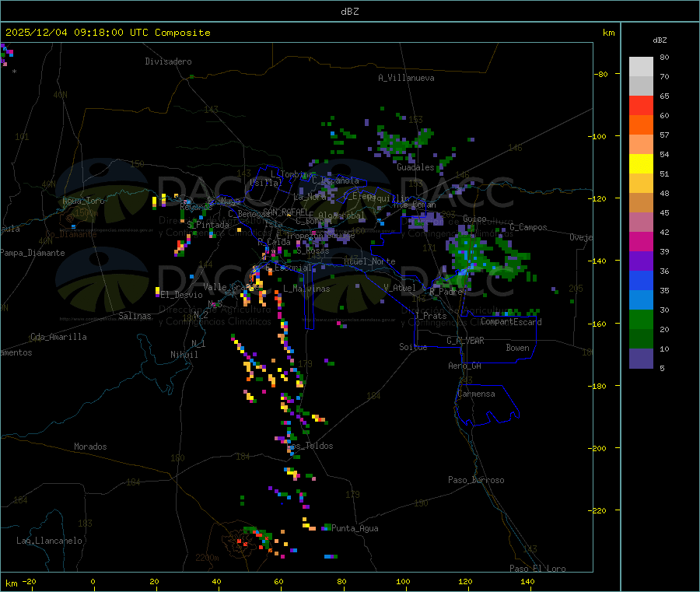The width and height of the screenshot is (700, 592).
Task: Click the 'J_Prats' map label
Action: (x=430, y=316)
